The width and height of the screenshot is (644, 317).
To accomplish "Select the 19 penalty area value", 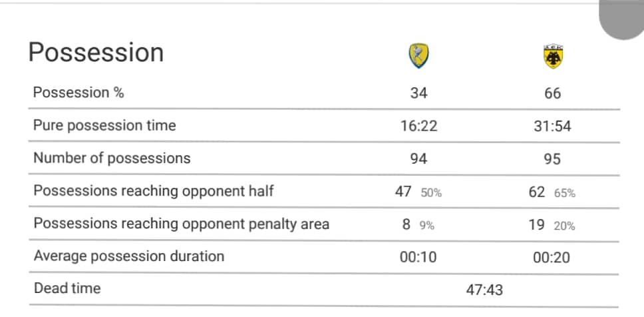I will (x=537, y=224).
